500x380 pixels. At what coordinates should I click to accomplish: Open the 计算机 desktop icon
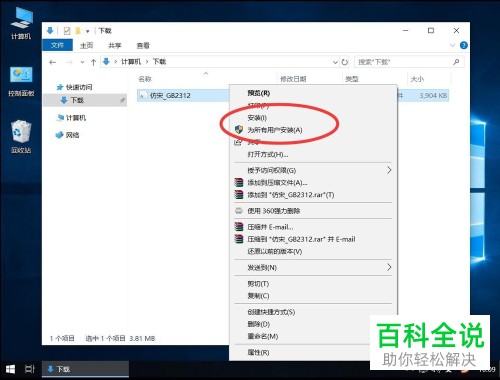[x=21, y=23]
